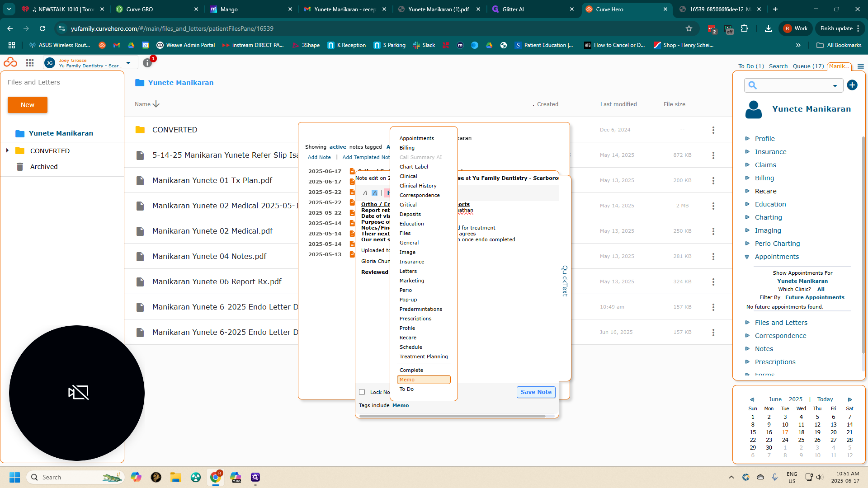Click the Today link in the calendar
868x488 pixels.
(825, 399)
